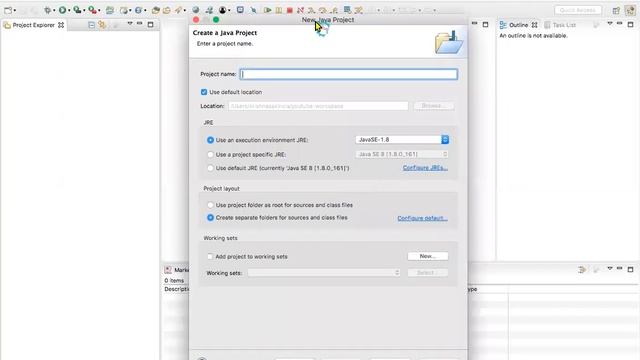Choose Create separate folders for sources option
Viewport: 640px width, 360px height.
pos(210,218)
